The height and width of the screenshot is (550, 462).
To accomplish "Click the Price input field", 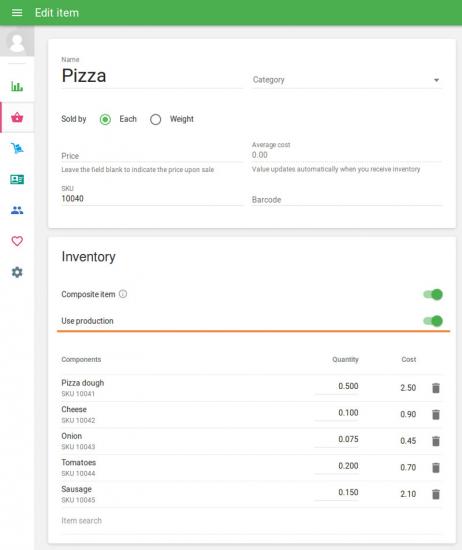I will pyautogui.click(x=152, y=156).
